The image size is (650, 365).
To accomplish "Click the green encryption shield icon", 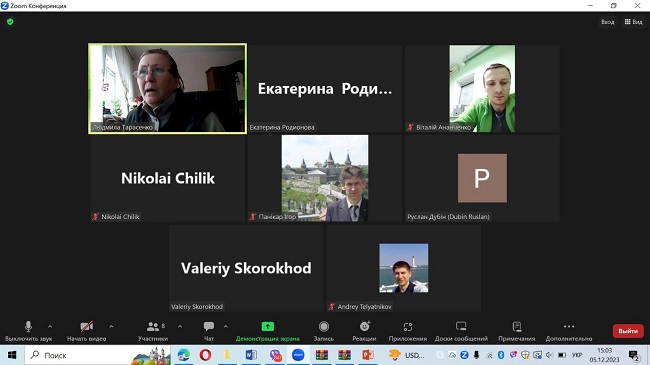I will 10,22.
